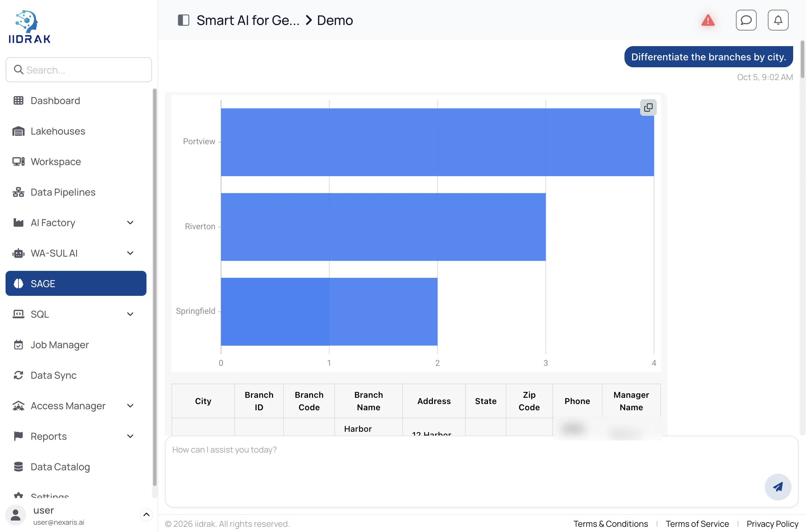
Task: Open the user account menu chevron
Action: 146,515
